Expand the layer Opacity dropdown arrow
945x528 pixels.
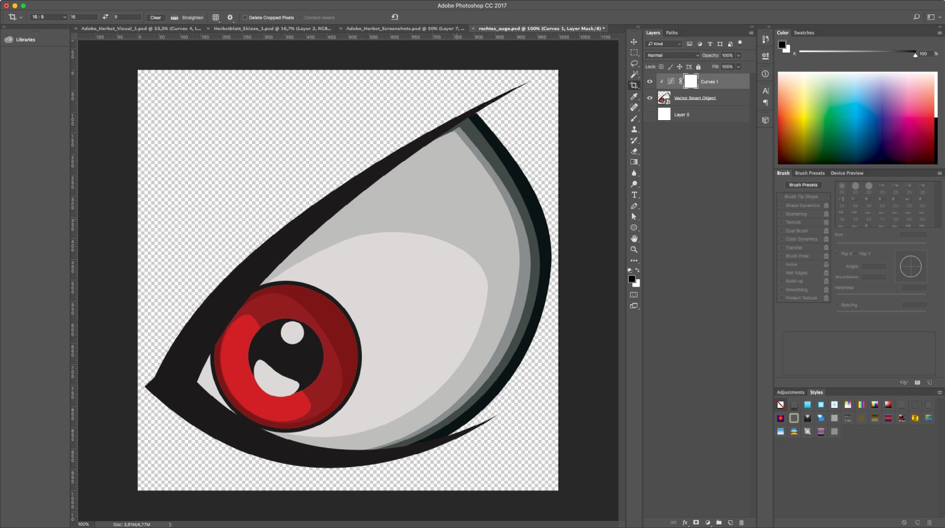coord(739,55)
